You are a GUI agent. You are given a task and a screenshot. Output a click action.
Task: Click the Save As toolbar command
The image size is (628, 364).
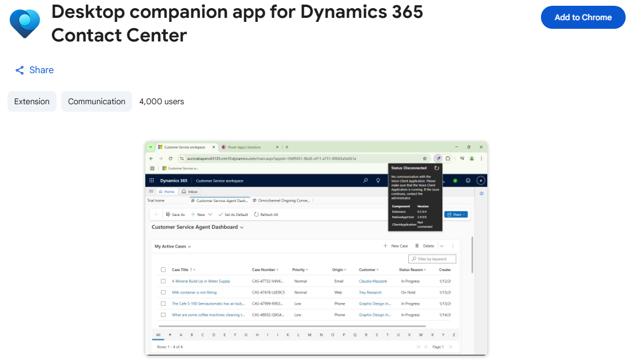pyautogui.click(x=175, y=214)
